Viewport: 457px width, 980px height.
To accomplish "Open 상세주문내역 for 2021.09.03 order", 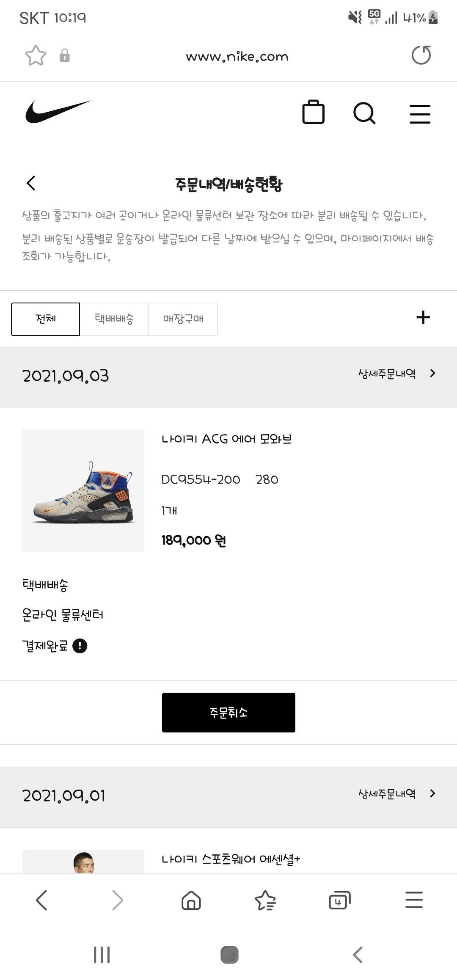I will tap(396, 374).
